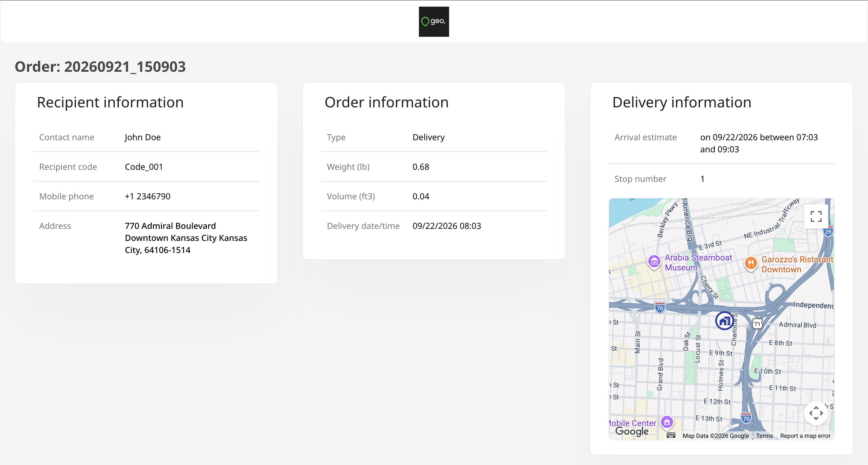868x465 pixels.
Task: Click the US 71 highway shield
Action: 757,324
